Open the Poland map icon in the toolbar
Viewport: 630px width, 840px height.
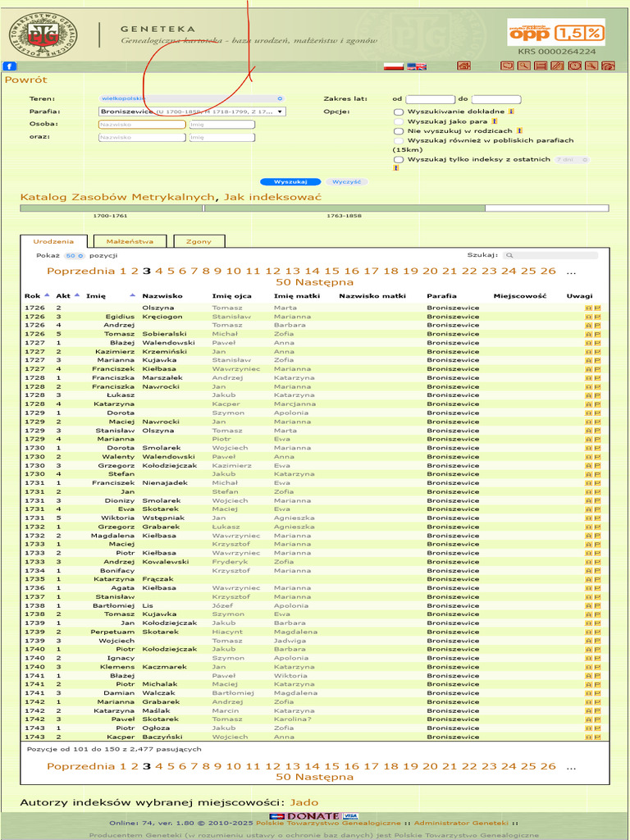[x=507, y=66]
